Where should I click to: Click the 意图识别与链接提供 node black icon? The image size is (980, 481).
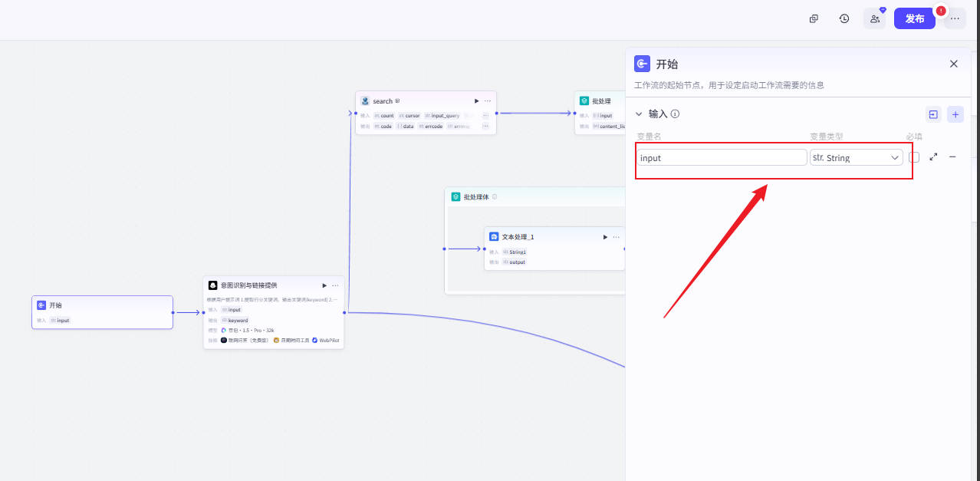point(213,285)
